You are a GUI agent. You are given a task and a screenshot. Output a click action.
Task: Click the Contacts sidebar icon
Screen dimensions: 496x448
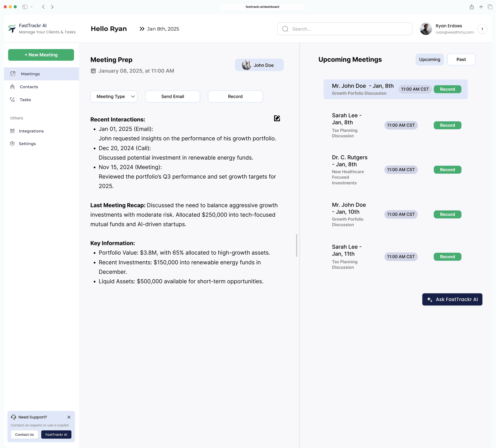13,86
